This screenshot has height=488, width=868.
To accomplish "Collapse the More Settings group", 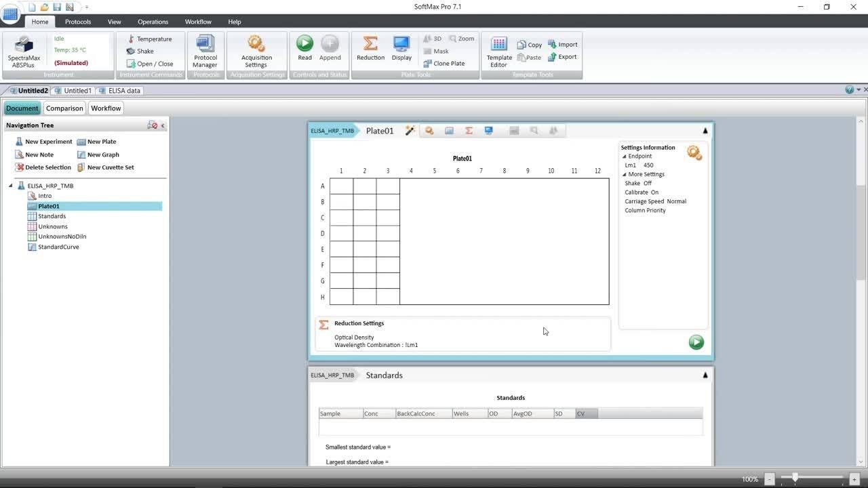I will pyautogui.click(x=625, y=175).
